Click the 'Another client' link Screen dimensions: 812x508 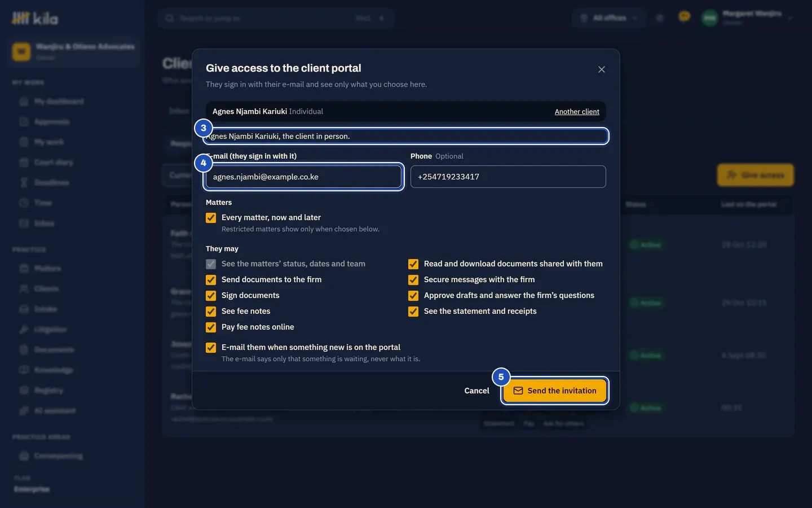point(577,112)
